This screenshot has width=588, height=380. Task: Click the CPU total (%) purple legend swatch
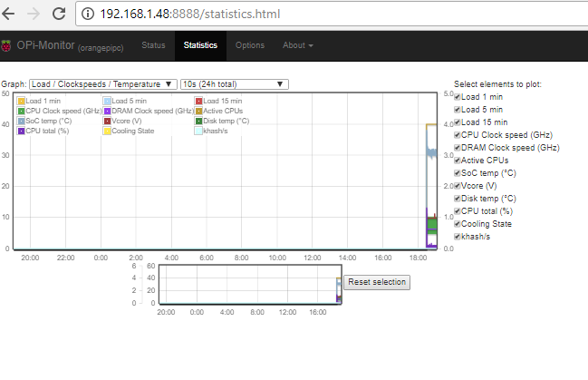point(22,131)
